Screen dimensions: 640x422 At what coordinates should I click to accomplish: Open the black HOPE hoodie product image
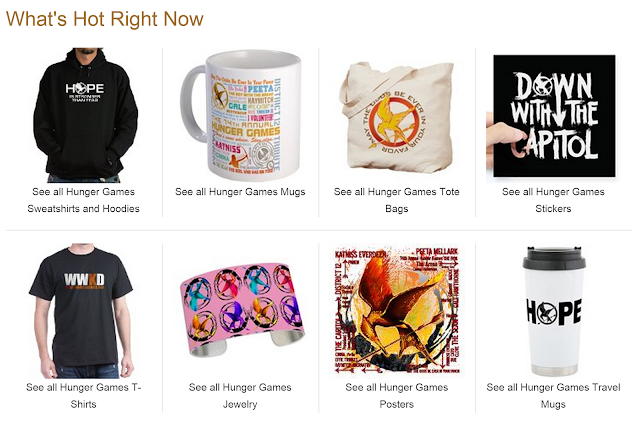point(85,115)
